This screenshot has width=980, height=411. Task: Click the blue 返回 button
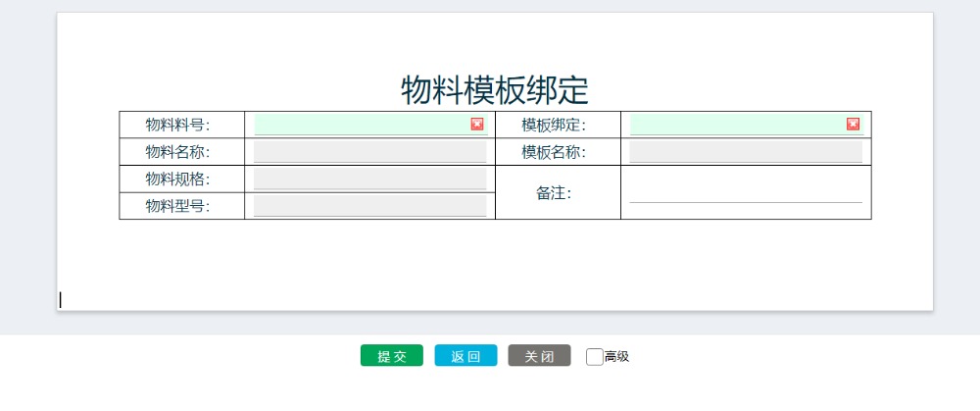tap(465, 356)
